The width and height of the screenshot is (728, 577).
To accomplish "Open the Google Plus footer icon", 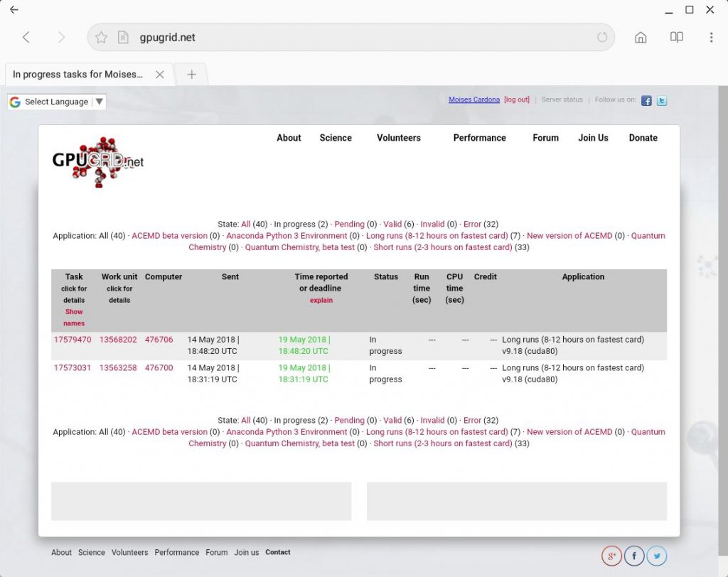I will 611,555.
